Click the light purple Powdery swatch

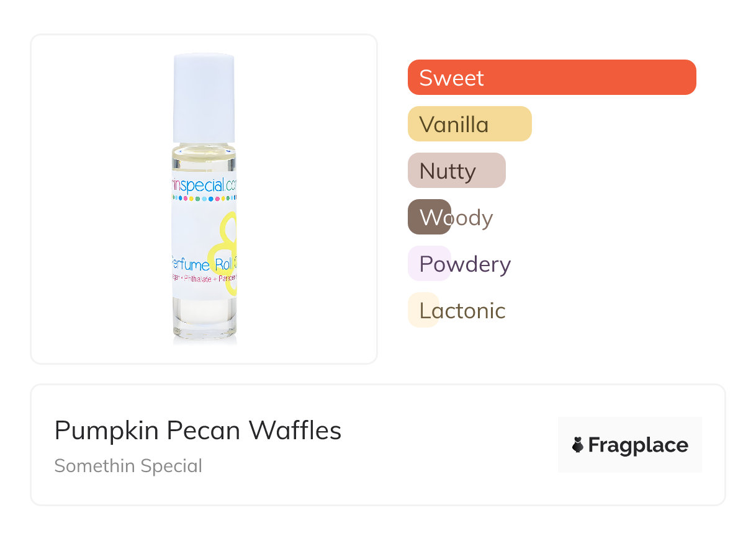click(x=429, y=264)
